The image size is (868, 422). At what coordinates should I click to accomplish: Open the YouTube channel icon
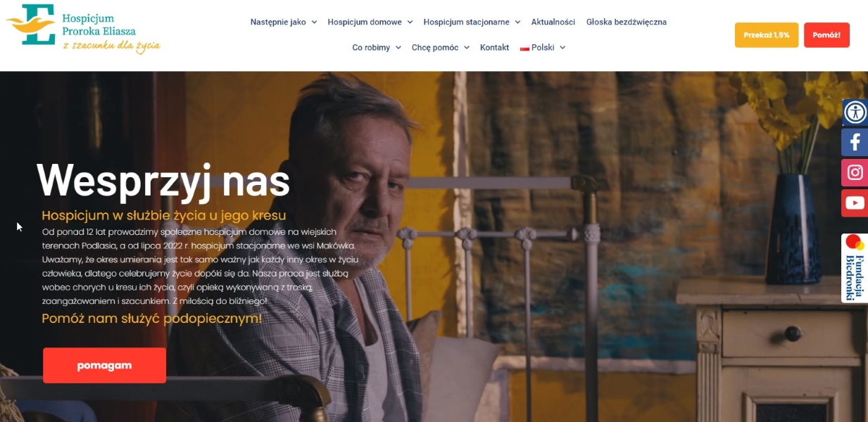[855, 203]
